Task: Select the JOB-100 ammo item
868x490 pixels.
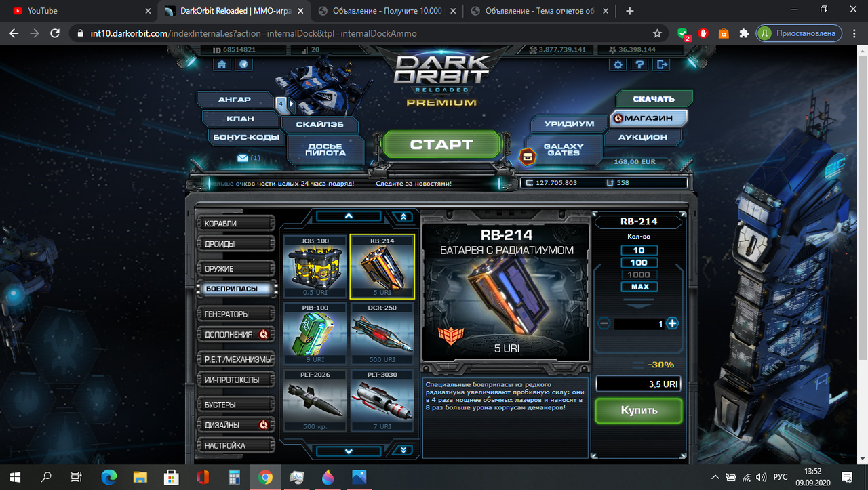Action: (x=314, y=266)
